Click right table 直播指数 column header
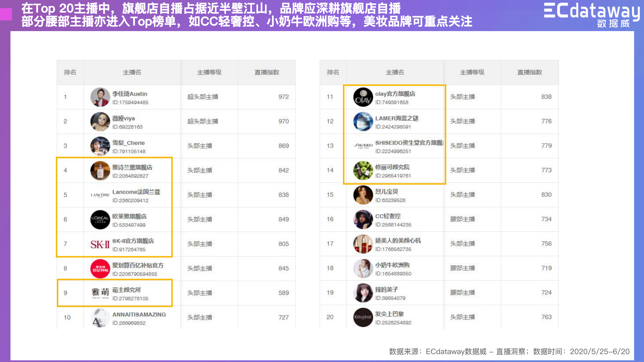 coord(530,72)
